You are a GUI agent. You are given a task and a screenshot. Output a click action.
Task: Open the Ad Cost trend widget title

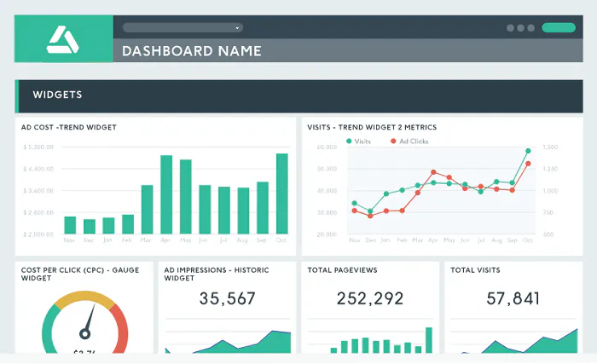point(68,127)
